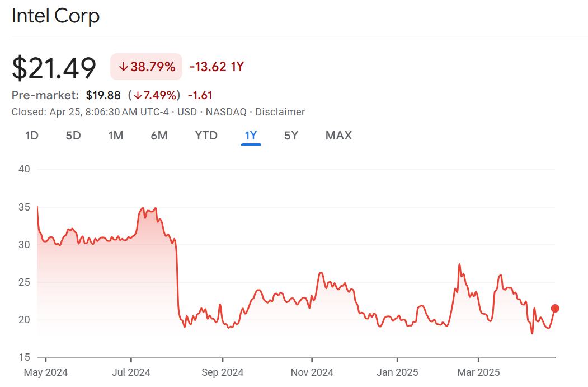The image size is (588, 387).
Task: Select the 5D time range tab
Action: (x=73, y=136)
